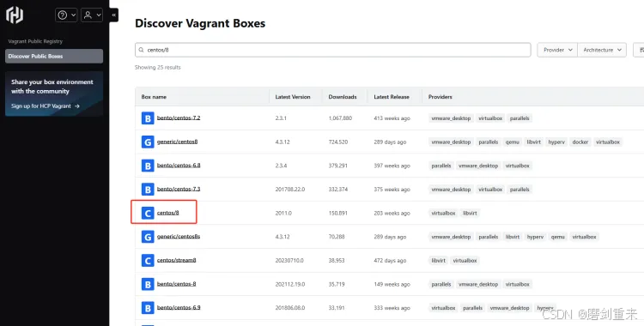Open the bento/centos-7.3 box link
This screenshot has height=326, width=644.
(179, 189)
